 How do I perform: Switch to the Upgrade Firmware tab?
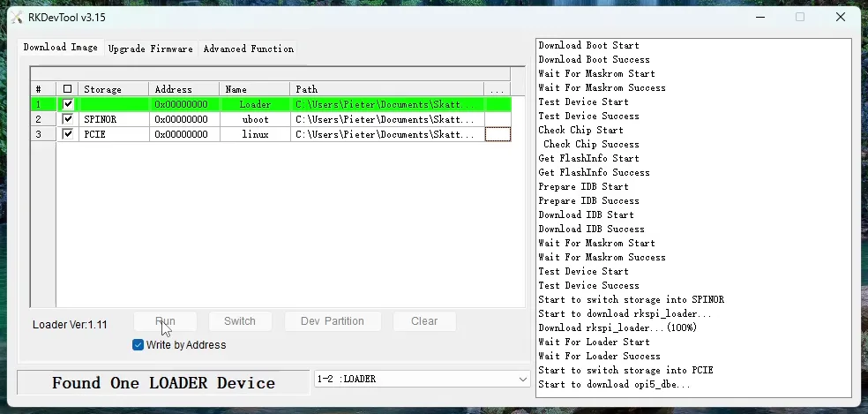tap(150, 49)
